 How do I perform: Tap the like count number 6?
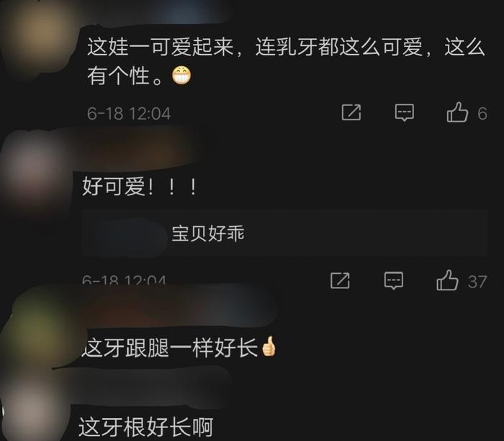[x=482, y=114]
